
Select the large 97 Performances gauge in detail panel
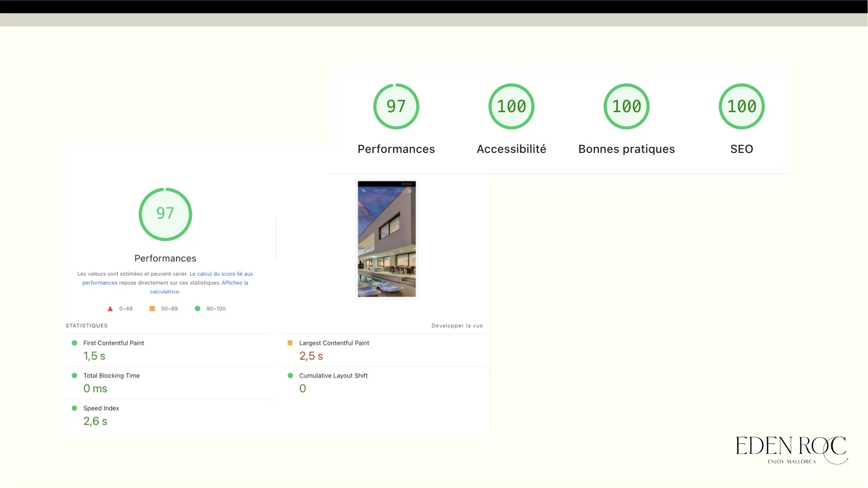[x=166, y=214]
